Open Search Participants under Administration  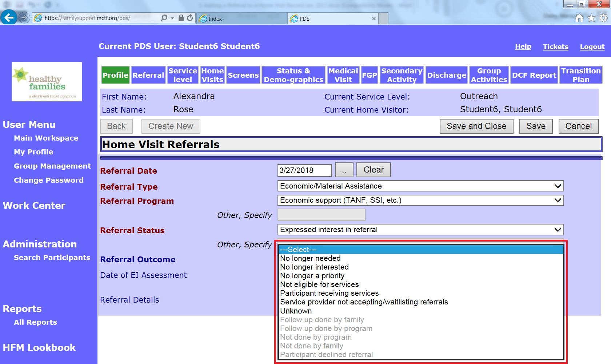pyautogui.click(x=52, y=258)
